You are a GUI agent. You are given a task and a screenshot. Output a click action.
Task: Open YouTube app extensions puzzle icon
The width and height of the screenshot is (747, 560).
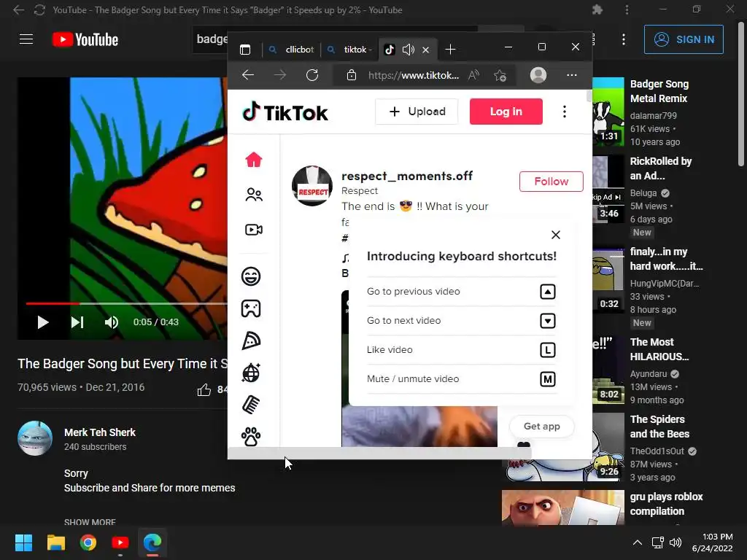coord(597,9)
